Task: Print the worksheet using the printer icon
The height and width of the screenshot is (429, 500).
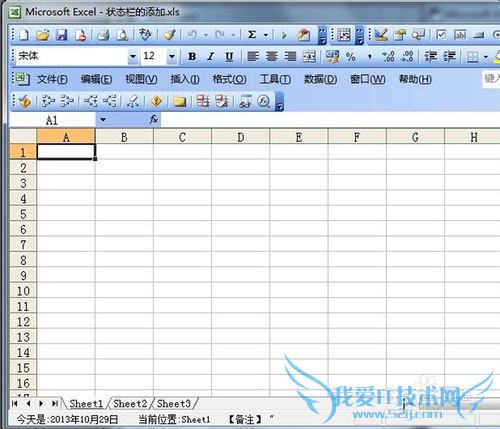Action: pyautogui.click(x=103, y=35)
